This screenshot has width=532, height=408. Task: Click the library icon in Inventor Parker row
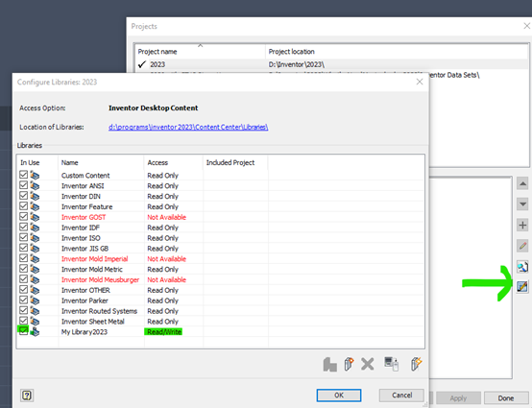(x=35, y=300)
